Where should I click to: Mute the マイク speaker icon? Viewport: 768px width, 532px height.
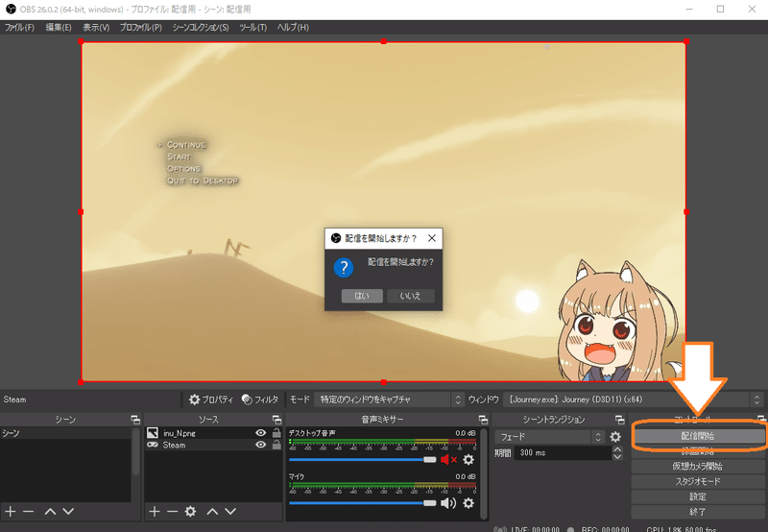click(x=447, y=503)
